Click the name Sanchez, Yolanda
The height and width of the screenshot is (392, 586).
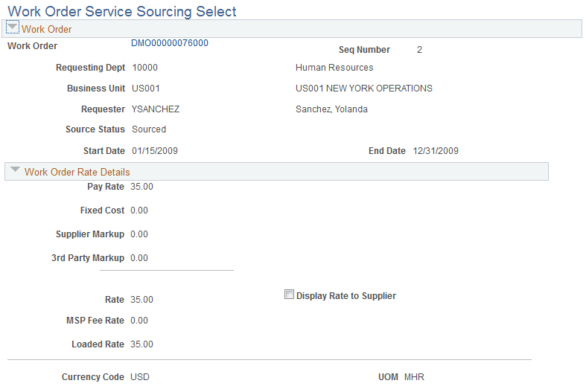point(331,109)
